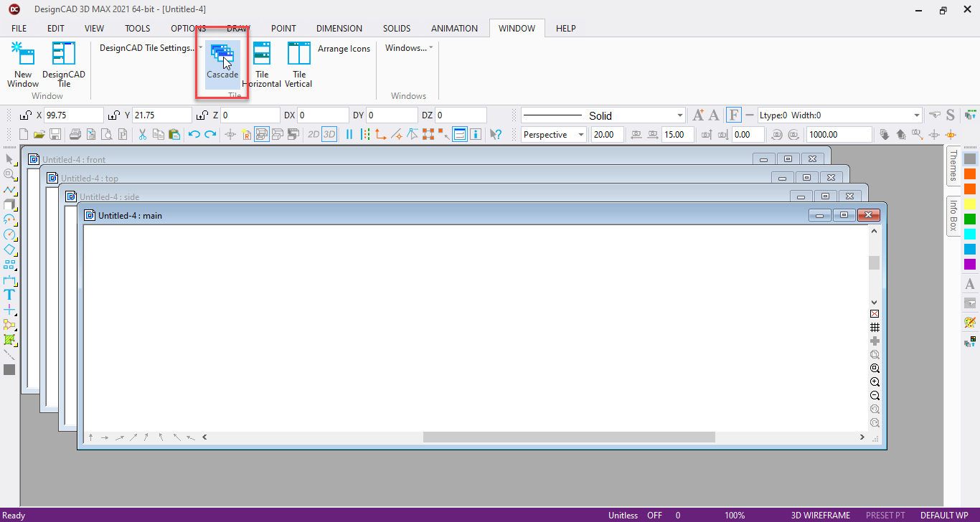Cut the selection with the scissors icon
980x522 pixels.
pyautogui.click(x=142, y=134)
